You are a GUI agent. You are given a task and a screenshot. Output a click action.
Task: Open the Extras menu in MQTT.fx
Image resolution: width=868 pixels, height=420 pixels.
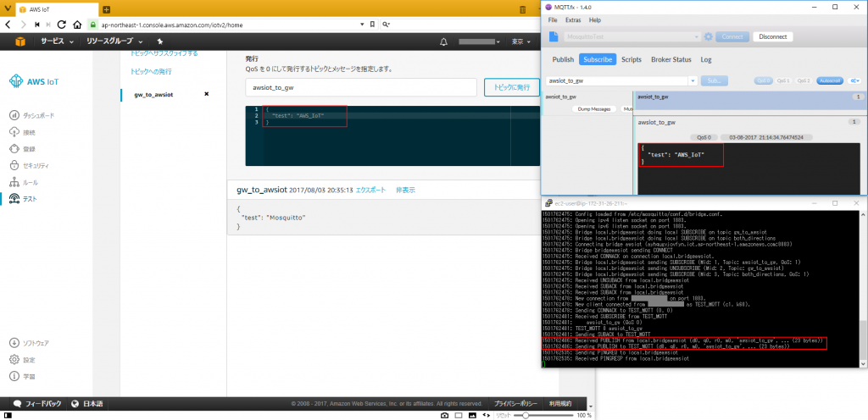573,19
